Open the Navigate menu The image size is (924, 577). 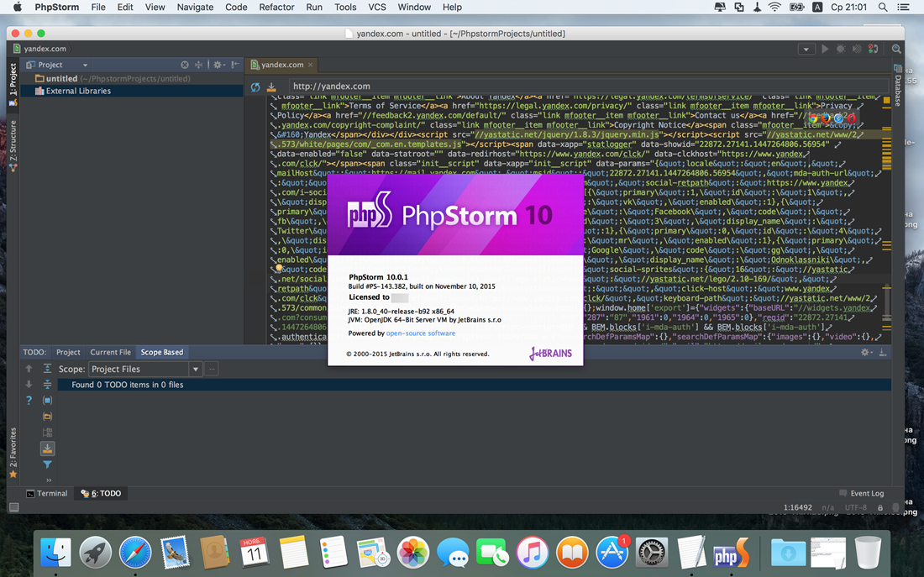pos(195,7)
